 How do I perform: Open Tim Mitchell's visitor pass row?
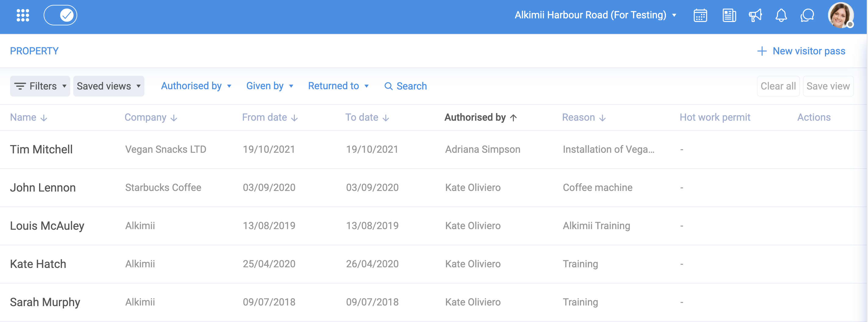(42, 149)
